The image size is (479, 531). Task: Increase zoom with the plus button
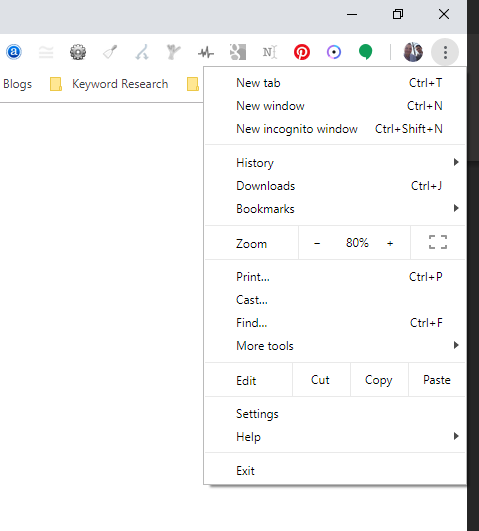(x=390, y=243)
